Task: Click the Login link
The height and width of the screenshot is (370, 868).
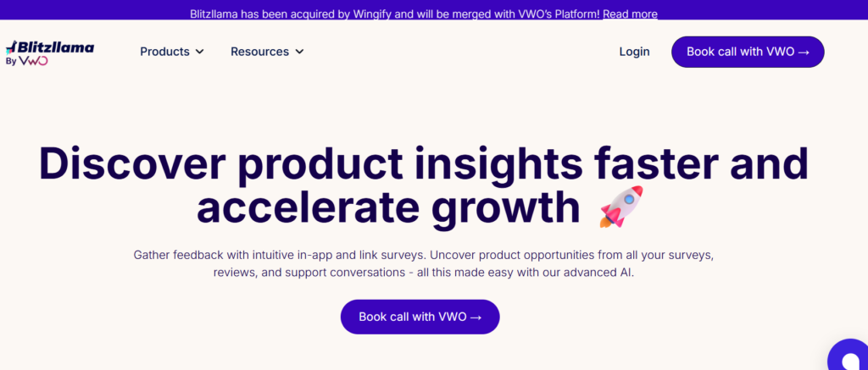Action: [x=634, y=52]
